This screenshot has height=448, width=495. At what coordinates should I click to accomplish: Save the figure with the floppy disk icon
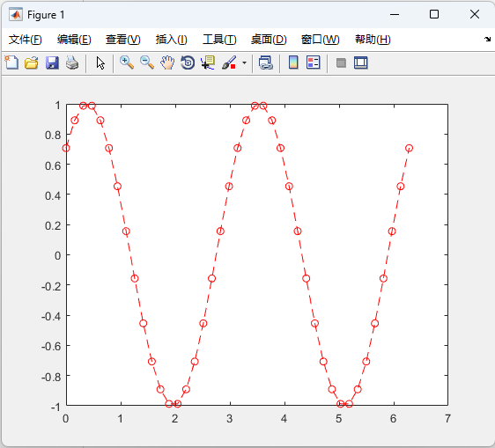coord(52,62)
